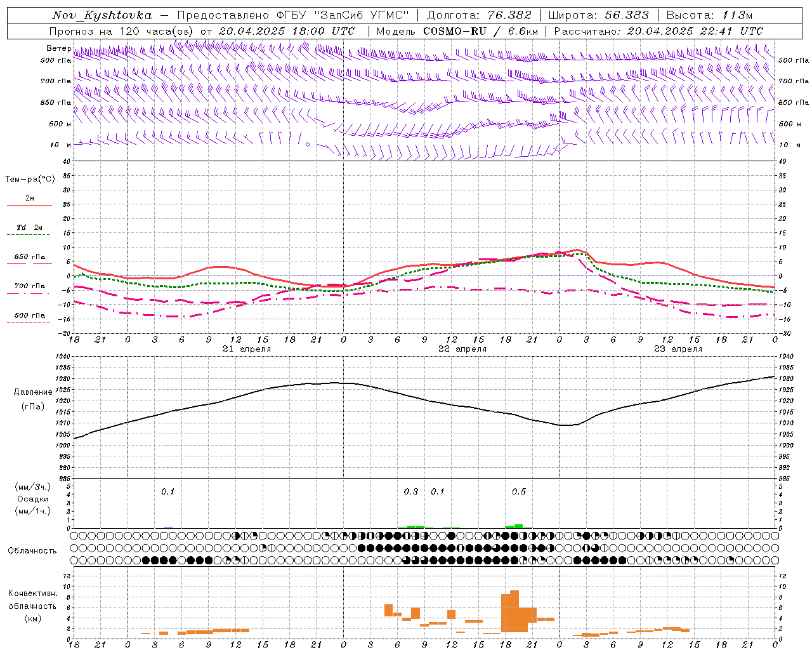
Task: Click the date label 22 апреля
Action: coord(462,349)
